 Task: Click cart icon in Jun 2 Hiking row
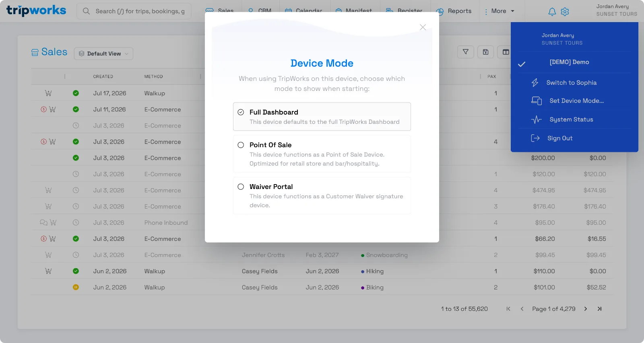(x=48, y=271)
